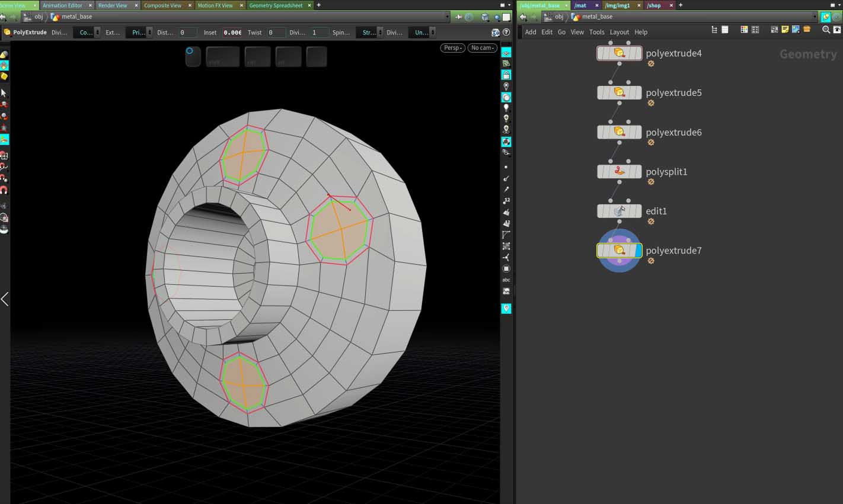Click the sticky note icon in network toolbar
This screenshot has width=843, height=504.
point(785,30)
